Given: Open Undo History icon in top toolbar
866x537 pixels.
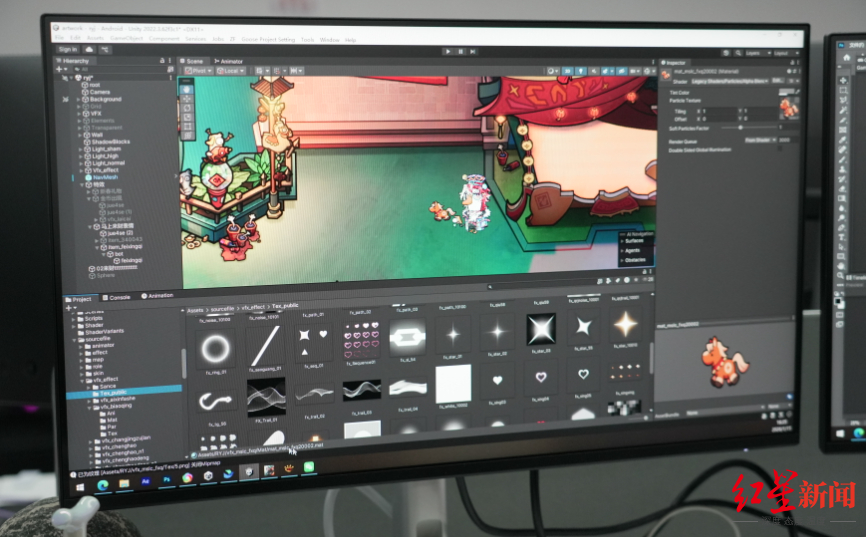Looking at the screenshot, I should pos(726,53).
